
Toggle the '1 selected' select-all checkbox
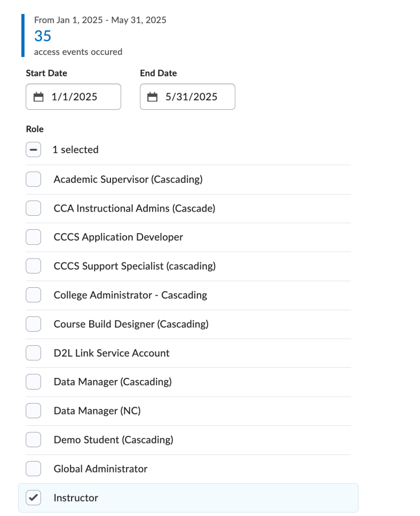coord(33,150)
